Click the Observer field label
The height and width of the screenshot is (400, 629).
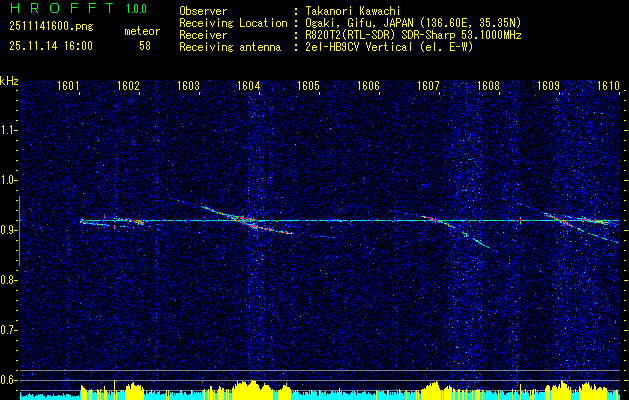[x=203, y=11]
